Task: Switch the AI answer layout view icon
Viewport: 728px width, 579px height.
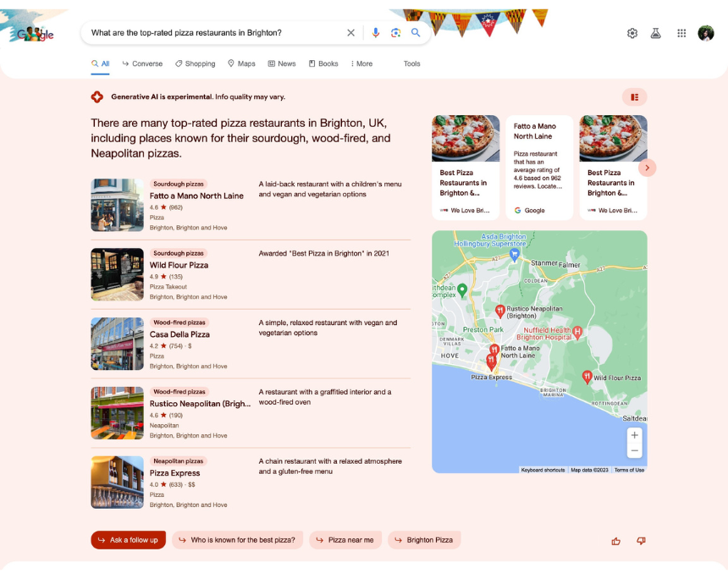Action: tap(635, 96)
